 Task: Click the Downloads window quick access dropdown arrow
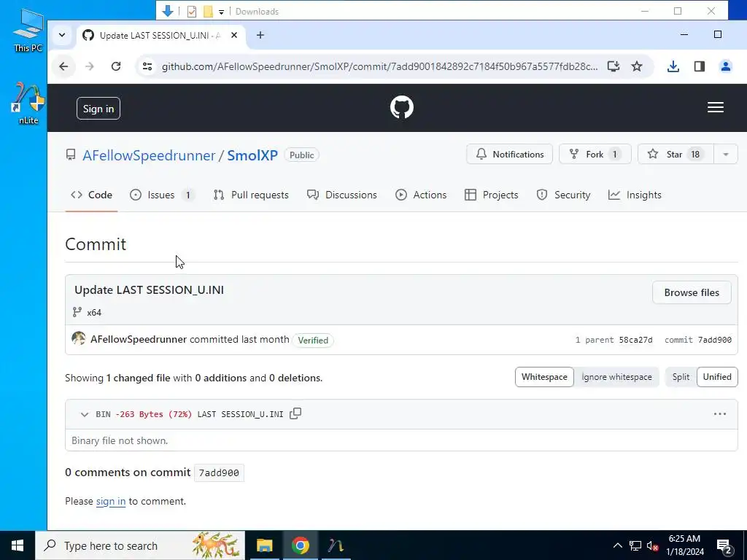click(x=221, y=12)
